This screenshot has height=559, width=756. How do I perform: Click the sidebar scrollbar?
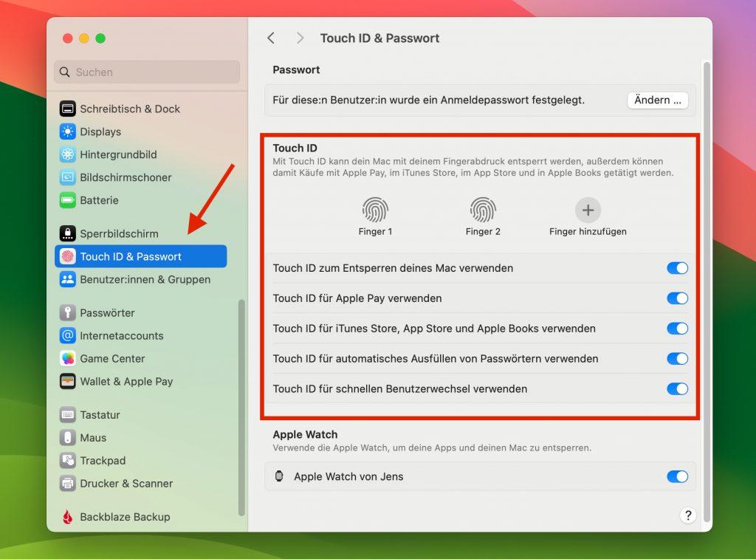pos(241,408)
